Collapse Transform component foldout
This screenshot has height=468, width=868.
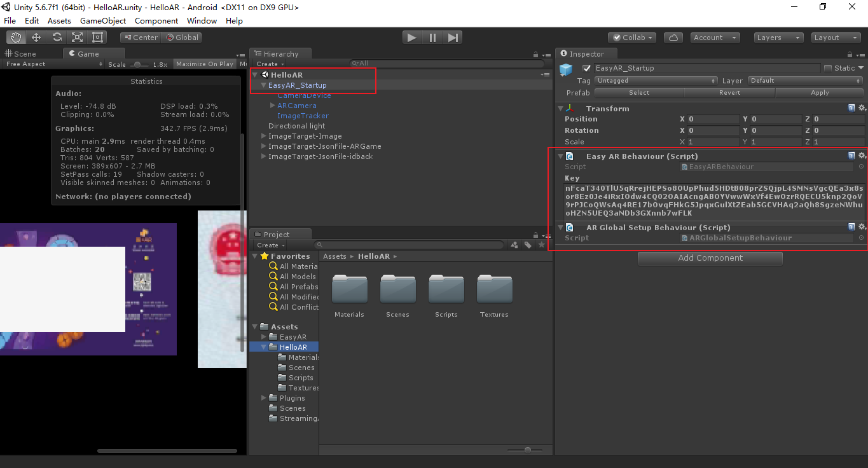click(x=561, y=108)
